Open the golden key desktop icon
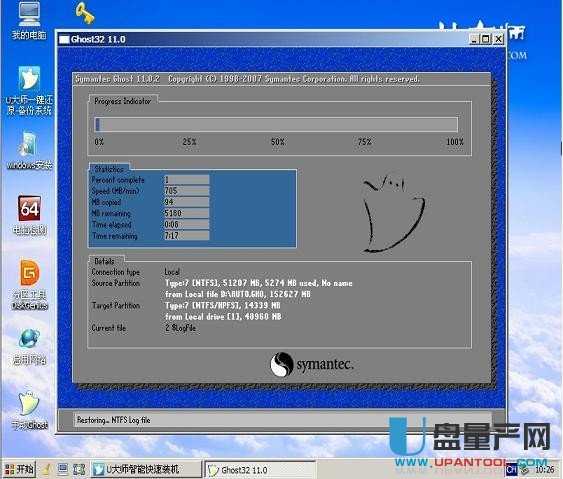 (85, 13)
